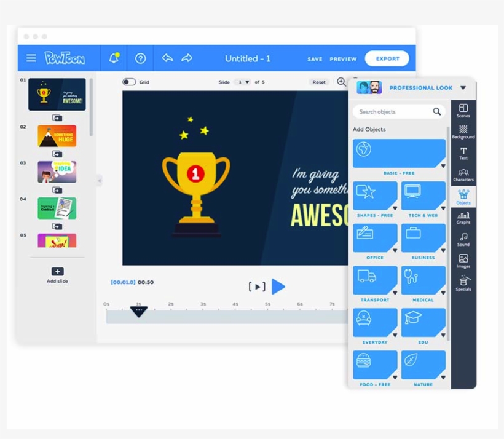Click the Export button
Image resolution: width=504 pixels, height=439 pixels.
click(387, 58)
